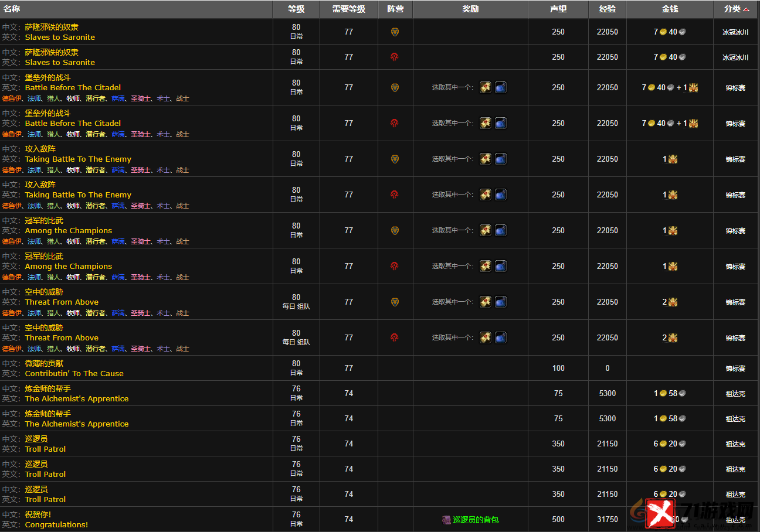
Task: Open 萨隆邪铁的奴隶 link in the Horde row
Action: pyautogui.click(x=52, y=52)
